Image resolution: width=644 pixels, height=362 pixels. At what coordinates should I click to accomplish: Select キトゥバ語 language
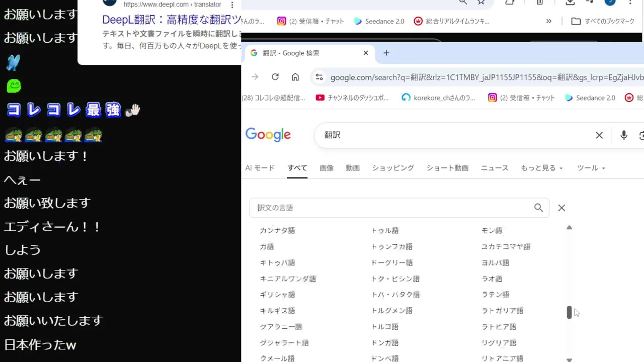(277, 262)
